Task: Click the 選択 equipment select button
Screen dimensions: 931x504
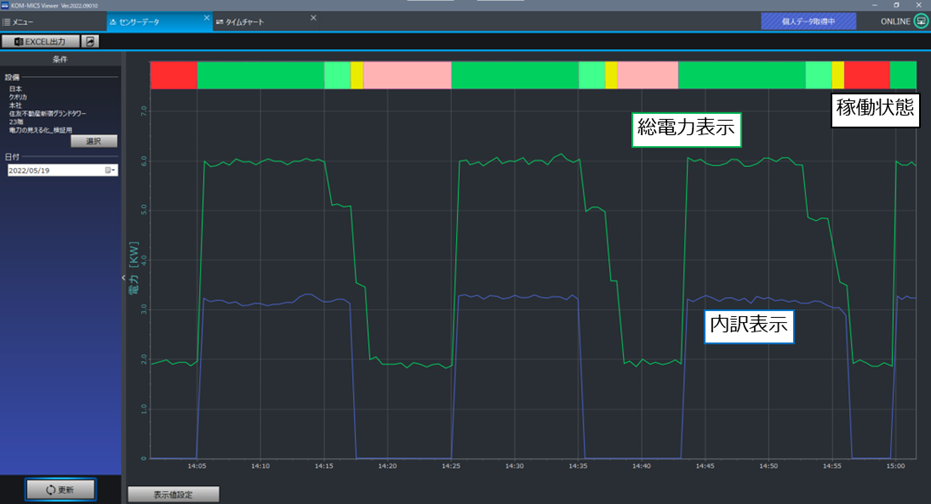Action: tap(94, 141)
